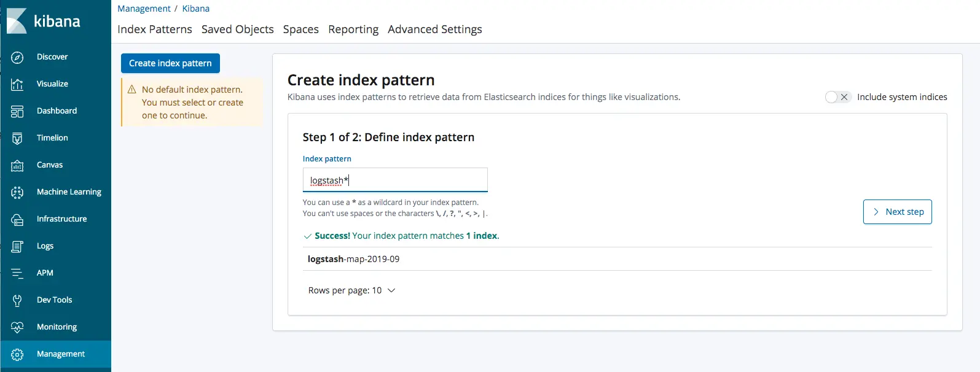Open the Monitoring heartbeat icon

tap(17, 327)
